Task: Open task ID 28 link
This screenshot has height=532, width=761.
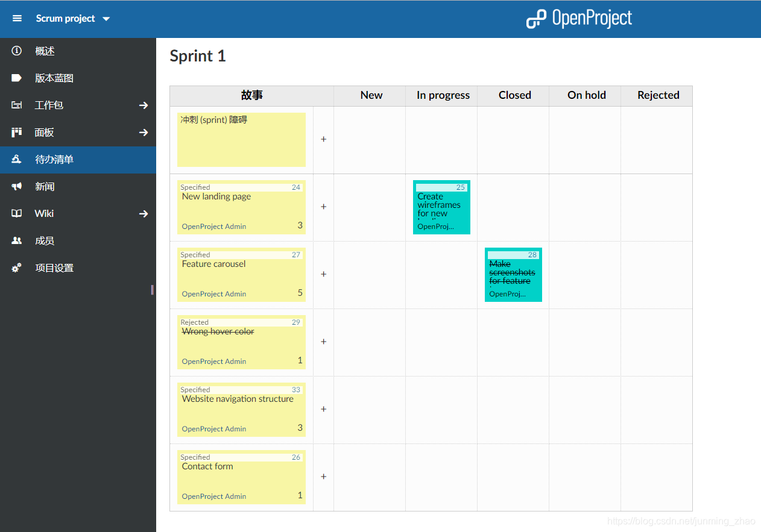Action: pyautogui.click(x=532, y=255)
